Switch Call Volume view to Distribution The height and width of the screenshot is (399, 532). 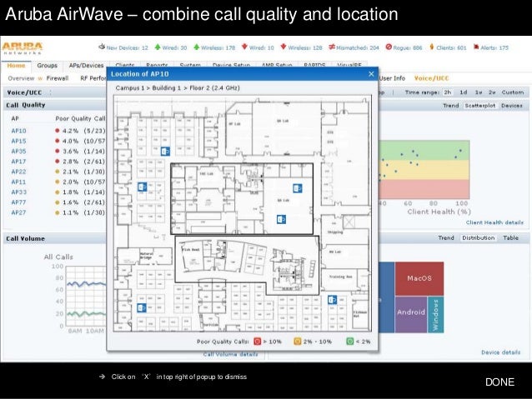pos(479,238)
